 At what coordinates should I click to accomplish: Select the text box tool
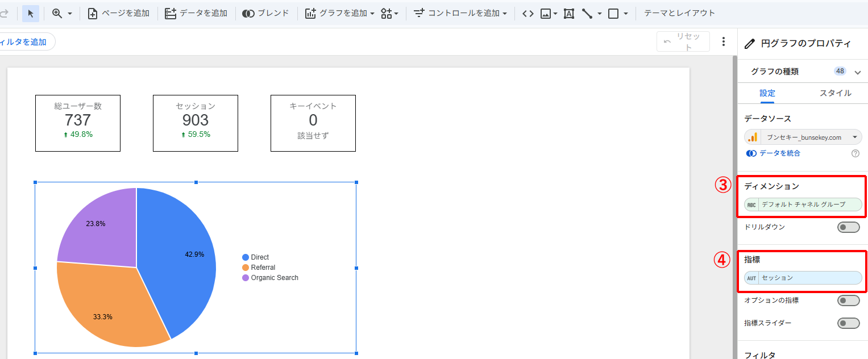tap(568, 12)
